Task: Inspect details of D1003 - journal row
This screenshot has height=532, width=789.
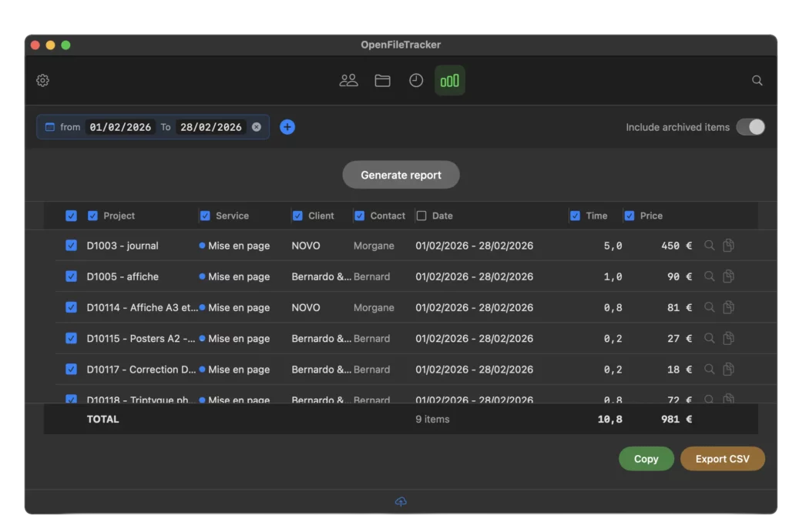Action: [710, 246]
